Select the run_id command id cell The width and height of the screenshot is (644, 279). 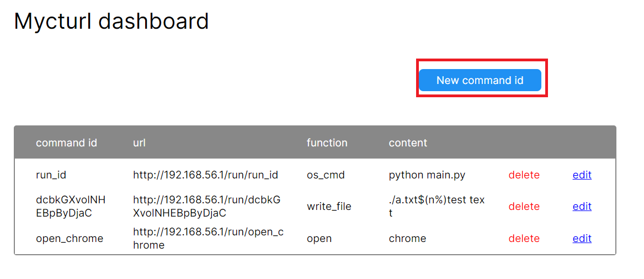pyautogui.click(x=51, y=175)
